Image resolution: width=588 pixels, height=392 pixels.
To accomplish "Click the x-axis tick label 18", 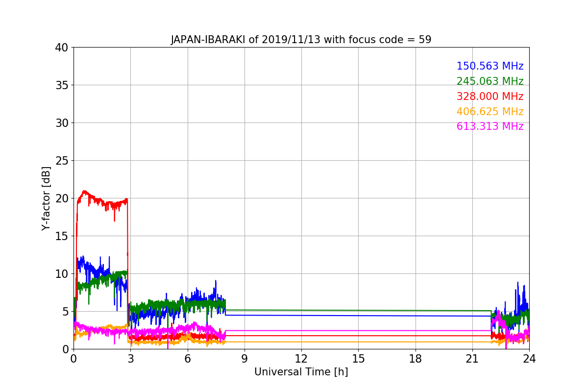I will click(416, 358).
